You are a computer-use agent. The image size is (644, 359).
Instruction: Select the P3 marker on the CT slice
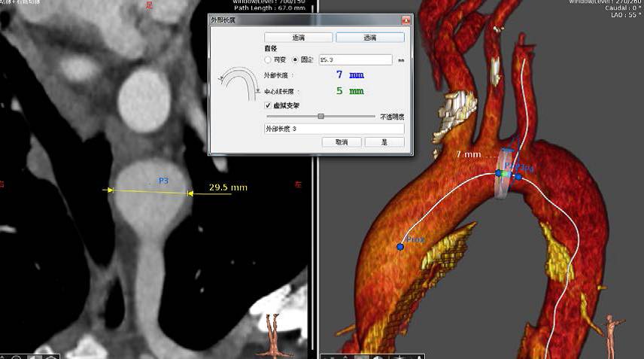point(163,181)
